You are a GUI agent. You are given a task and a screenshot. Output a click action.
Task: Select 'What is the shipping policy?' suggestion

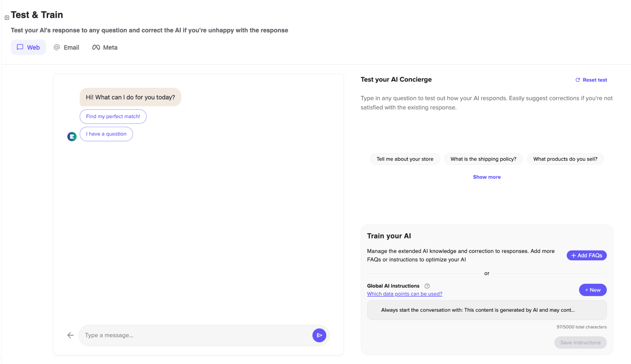(483, 159)
